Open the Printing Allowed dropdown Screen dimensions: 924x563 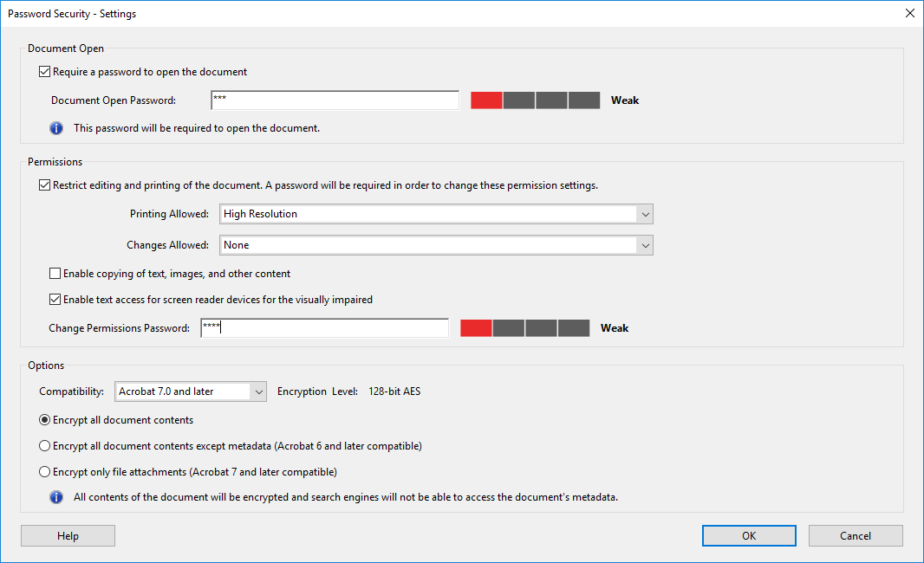click(436, 214)
